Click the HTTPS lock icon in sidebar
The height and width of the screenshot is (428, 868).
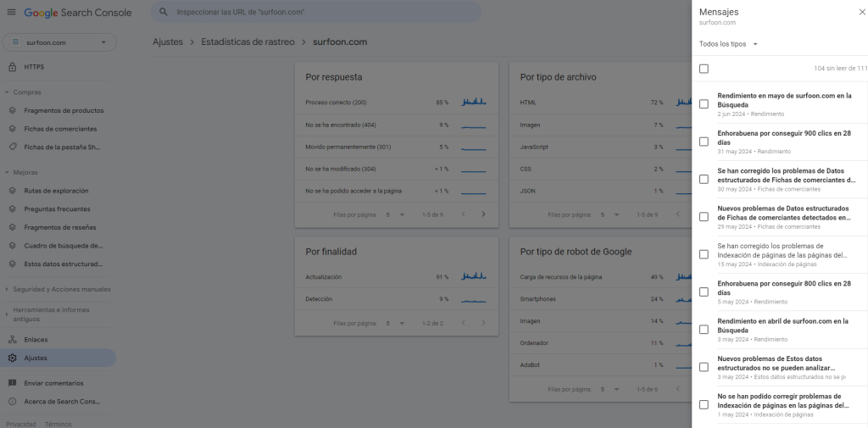[x=12, y=67]
